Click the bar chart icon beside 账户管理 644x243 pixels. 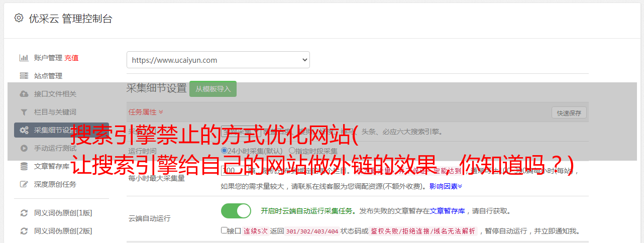(24, 58)
